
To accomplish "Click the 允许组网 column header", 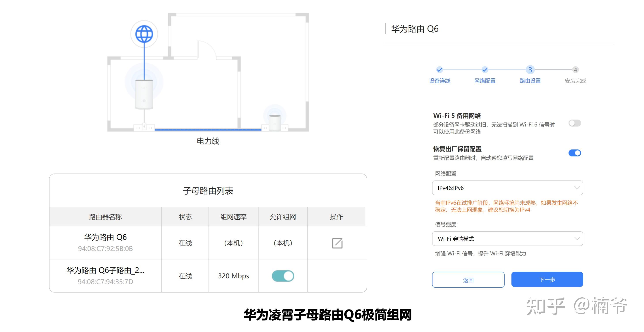I will (x=283, y=217).
